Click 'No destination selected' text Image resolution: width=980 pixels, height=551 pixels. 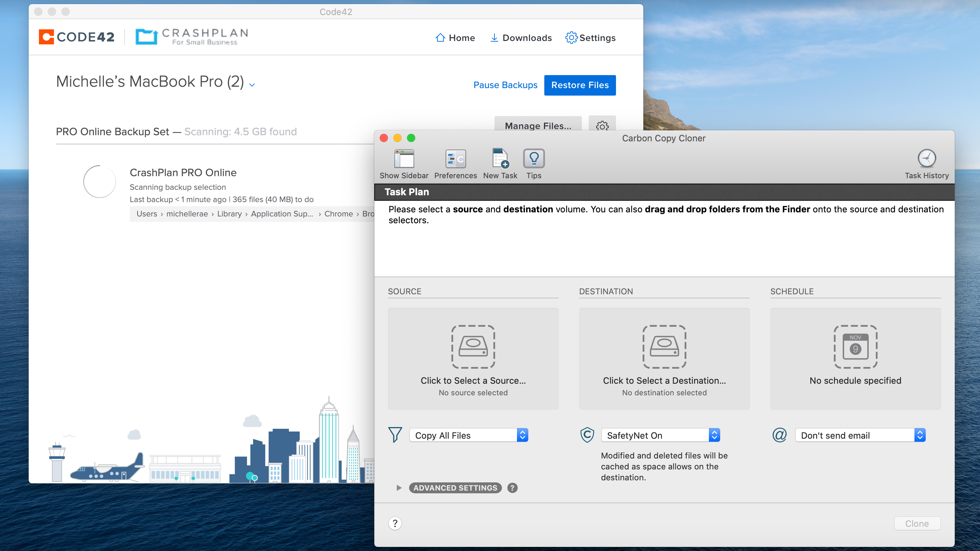(x=664, y=393)
